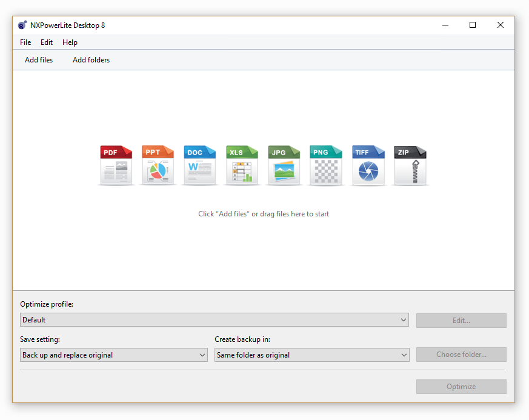This screenshot has height=420, width=529.
Task: Click the NXPowerLite app icon in title bar
Action: (22, 25)
